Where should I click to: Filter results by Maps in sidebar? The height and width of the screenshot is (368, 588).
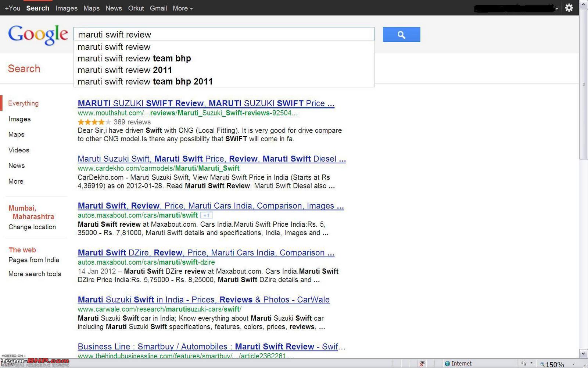(x=16, y=135)
